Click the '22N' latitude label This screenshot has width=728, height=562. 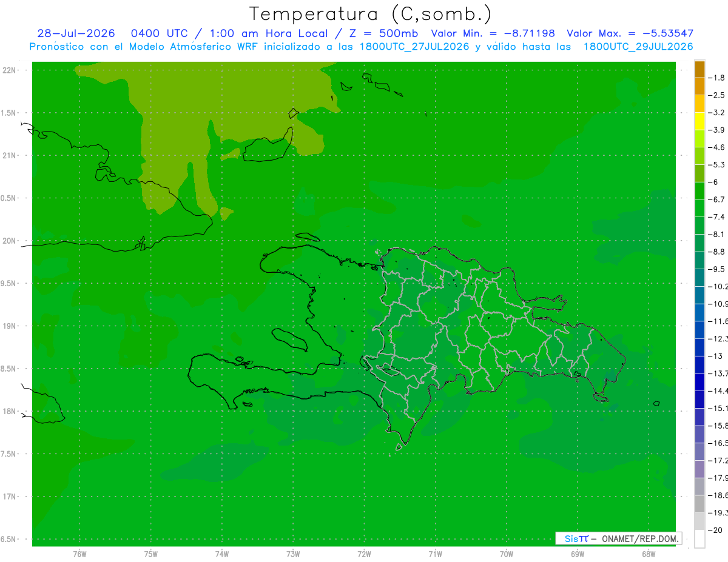pos(9,70)
